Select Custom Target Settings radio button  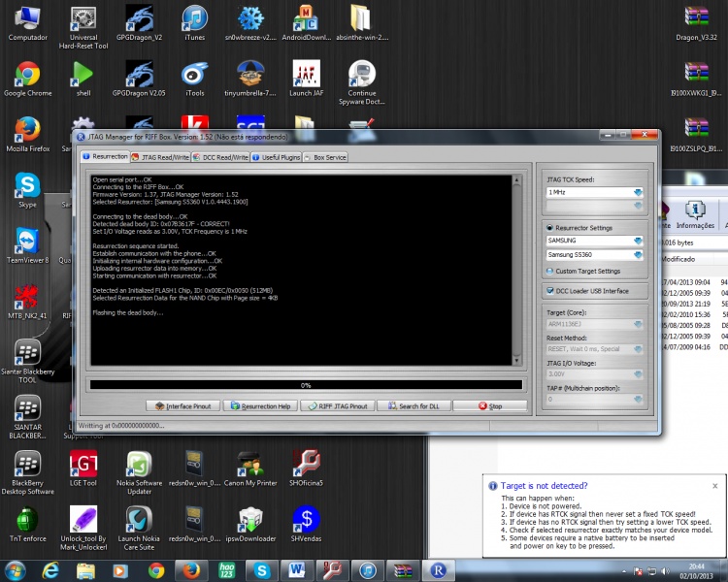click(549, 271)
